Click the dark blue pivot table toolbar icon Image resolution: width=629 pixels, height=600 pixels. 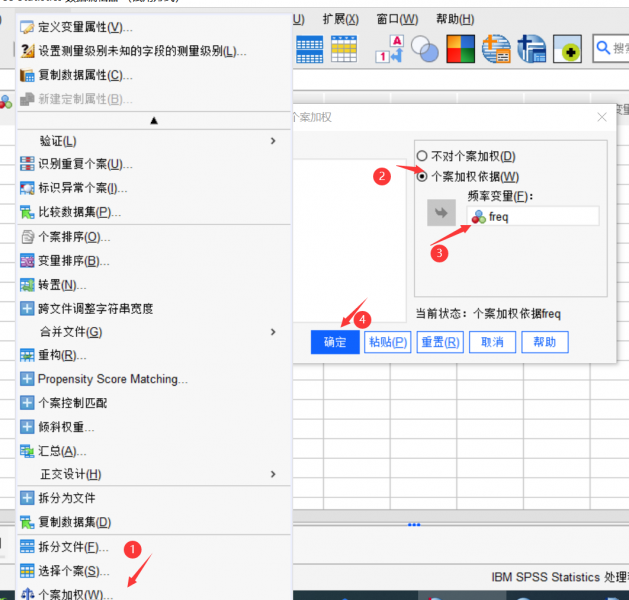(532, 49)
